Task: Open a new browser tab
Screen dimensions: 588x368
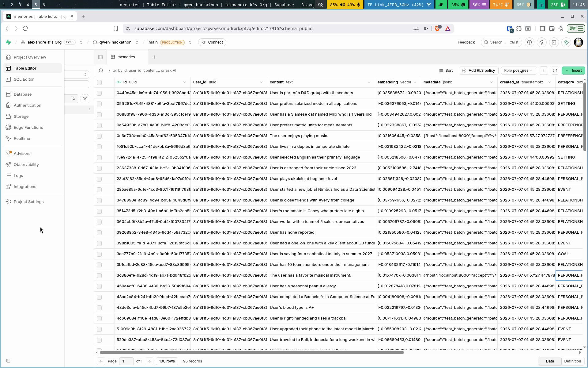Action: tap(83, 16)
